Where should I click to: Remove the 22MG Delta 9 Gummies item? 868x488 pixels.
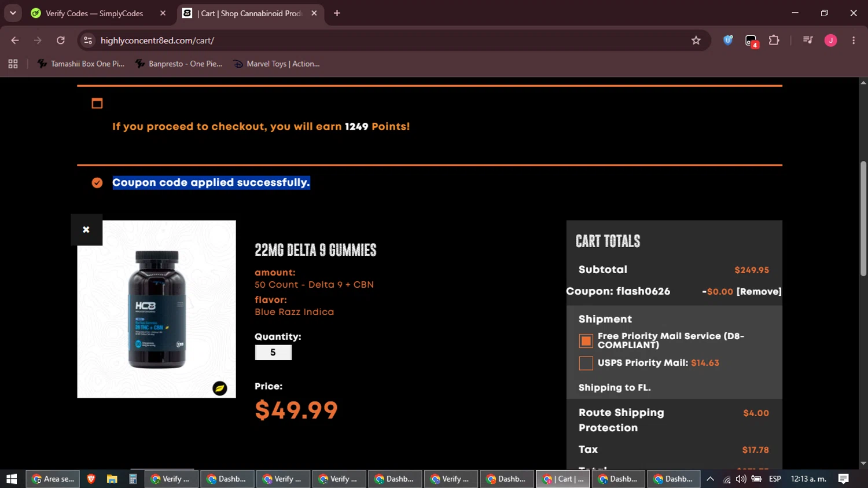click(x=86, y=230)
